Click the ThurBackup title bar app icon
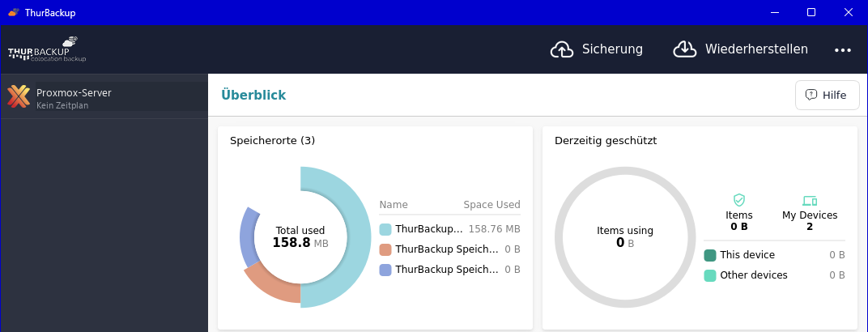This screenshot has height=332, width=868. [x=13, y=12]
